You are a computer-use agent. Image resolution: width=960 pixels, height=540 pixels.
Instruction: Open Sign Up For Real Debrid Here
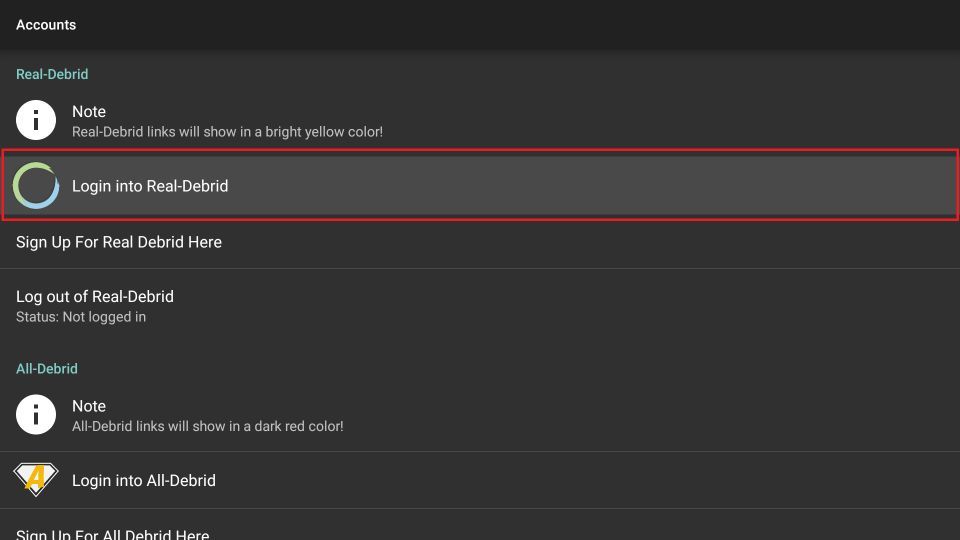click(480, 242)
